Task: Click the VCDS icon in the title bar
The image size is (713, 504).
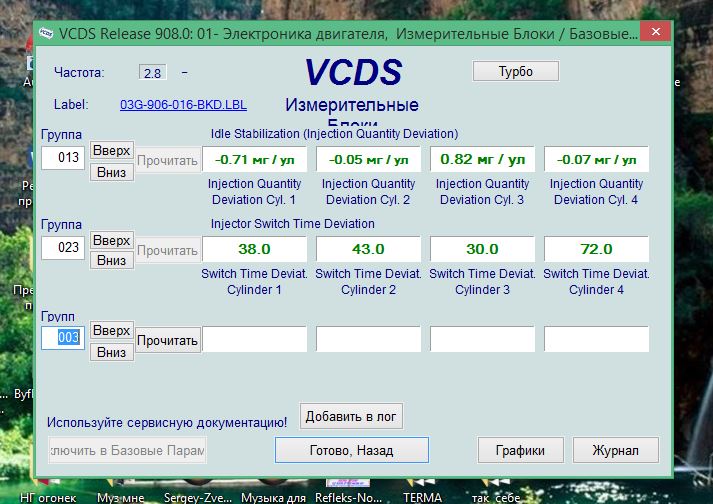Action: click(x=46, y=33)
